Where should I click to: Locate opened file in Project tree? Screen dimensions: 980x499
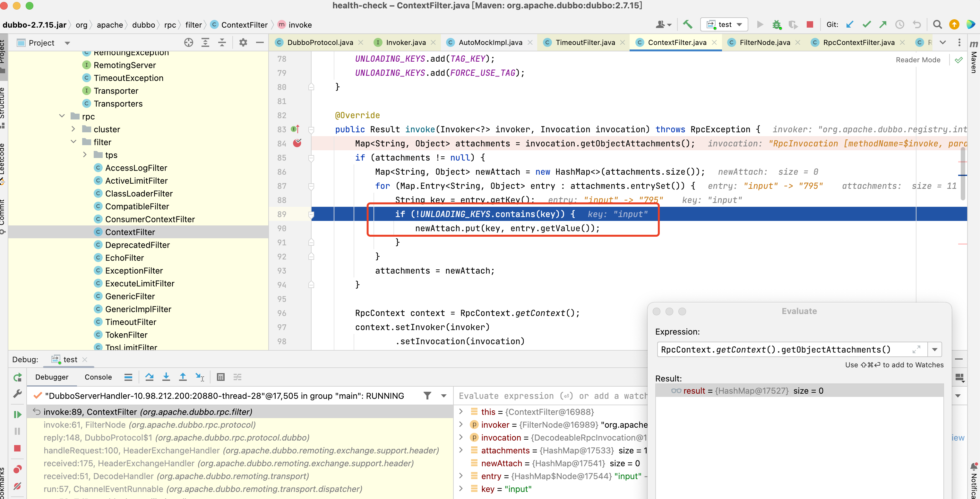189,43
